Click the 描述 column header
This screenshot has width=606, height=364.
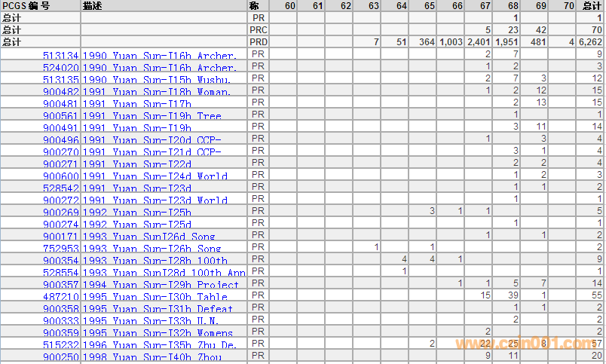click(x=94, y=6)
